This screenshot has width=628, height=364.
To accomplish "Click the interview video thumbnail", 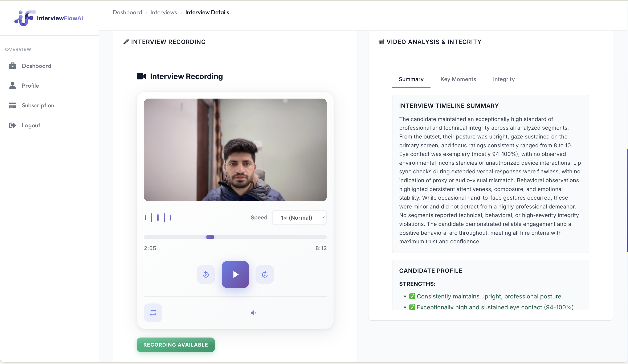I will 235,150.
